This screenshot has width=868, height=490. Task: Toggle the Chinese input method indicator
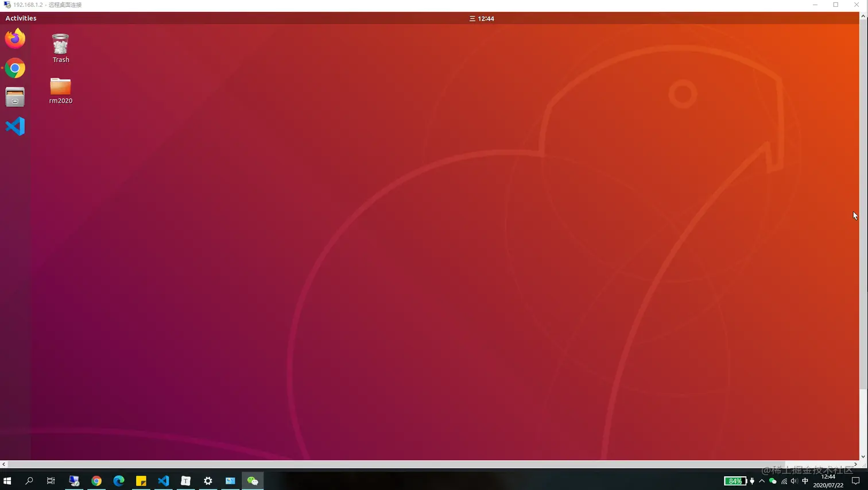805,481
